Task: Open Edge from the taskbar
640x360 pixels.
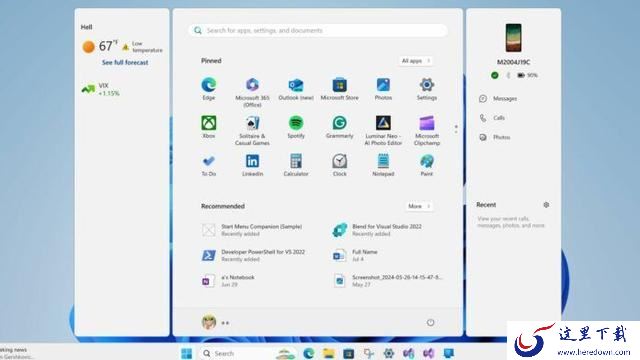Action: click(309, 353)
